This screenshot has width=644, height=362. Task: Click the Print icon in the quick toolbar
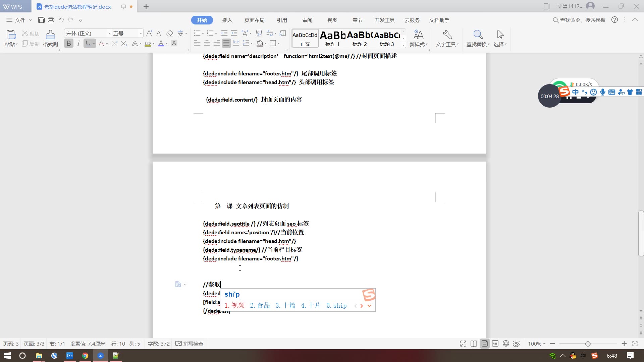tap(51, 20)
